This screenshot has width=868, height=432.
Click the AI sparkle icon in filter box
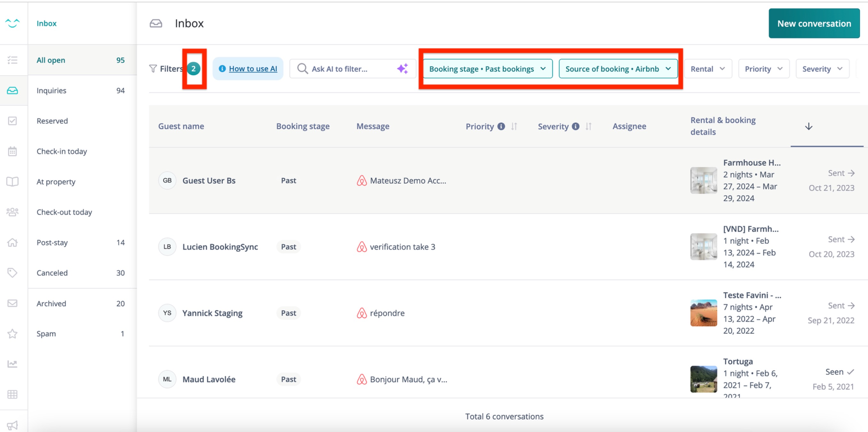(x=402, y=69)
